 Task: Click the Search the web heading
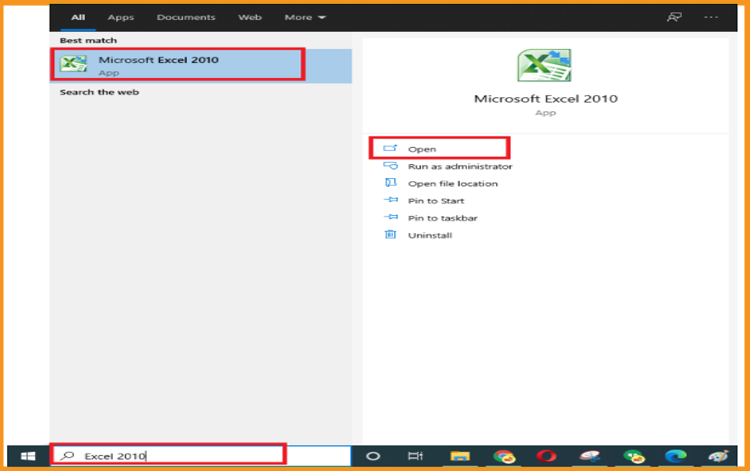pyautogui.click(x=99, y=92)
